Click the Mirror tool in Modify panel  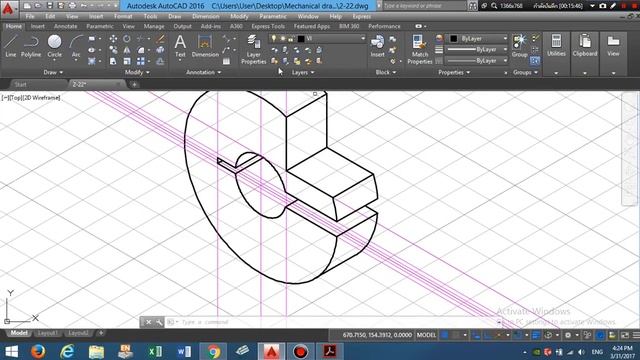point(127,50)
